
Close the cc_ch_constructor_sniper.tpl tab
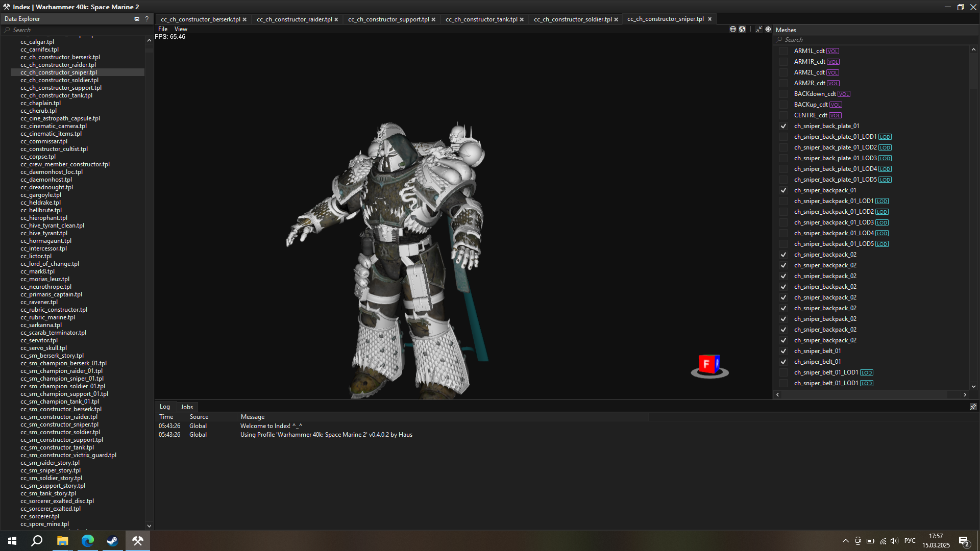709,19
